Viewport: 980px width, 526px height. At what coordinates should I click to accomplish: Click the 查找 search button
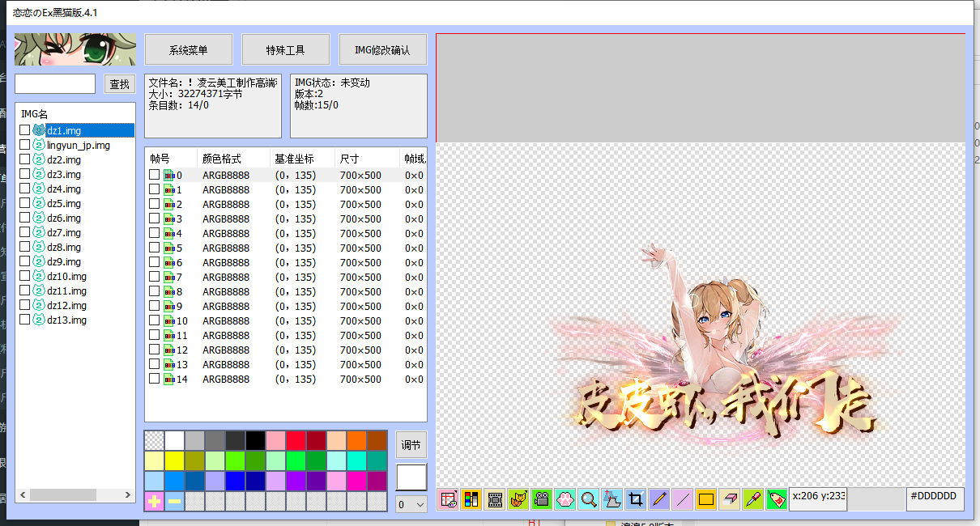click(119, 83)
